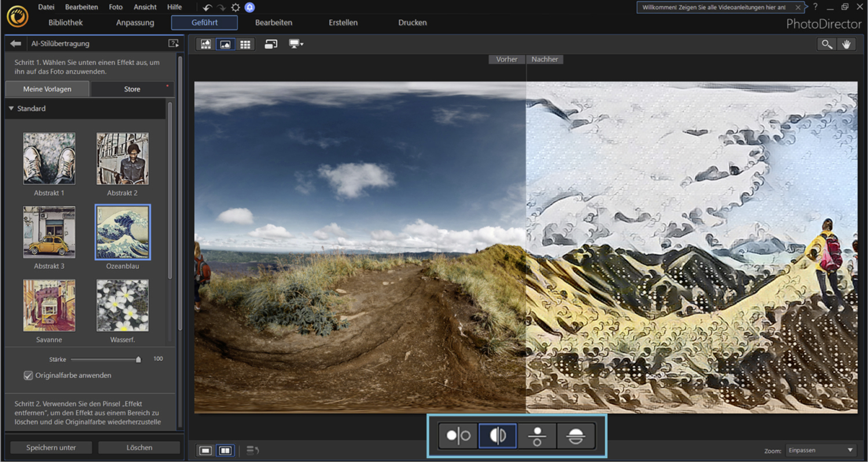Screen dimensions: 868x462
Task: Enable single-image view mode
Action: point(204,449)
